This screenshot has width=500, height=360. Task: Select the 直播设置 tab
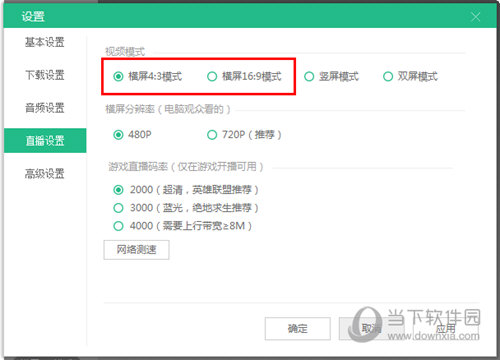pos(45,140)
